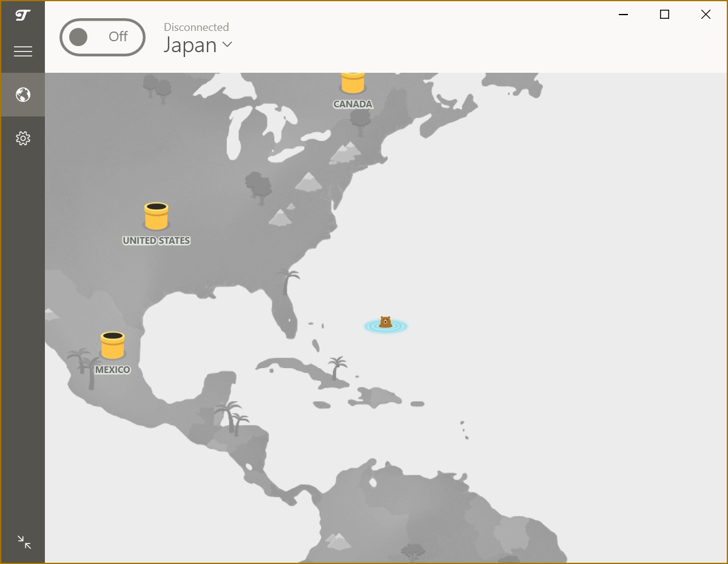Close the TunnelBear window

[x=706, y=15]
